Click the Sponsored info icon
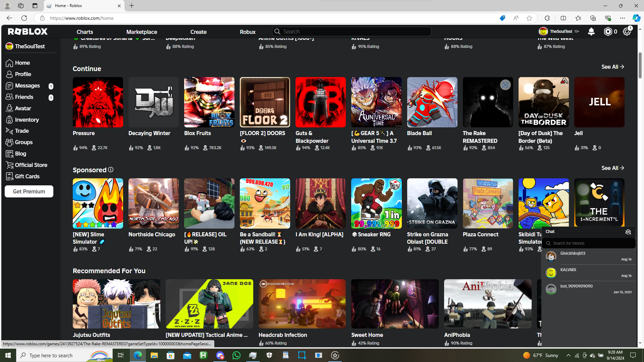This screenshot has height=362, width=644. (x=111, y=170)
